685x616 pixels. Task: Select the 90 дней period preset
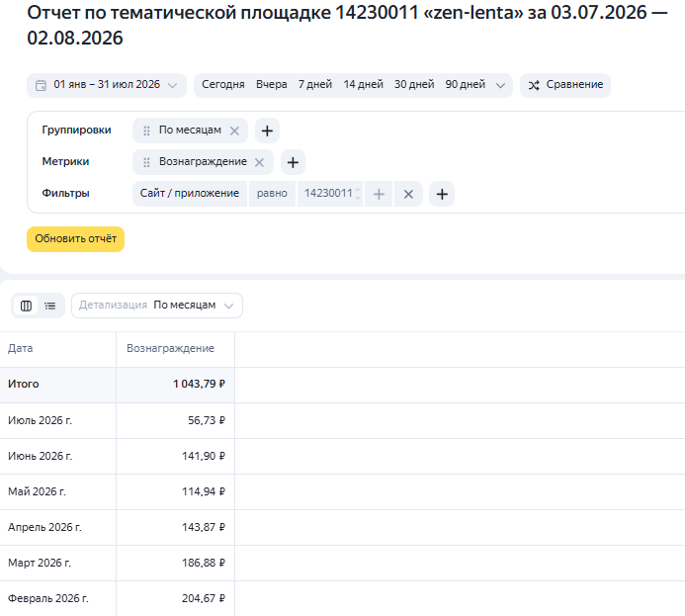point(466,84)
